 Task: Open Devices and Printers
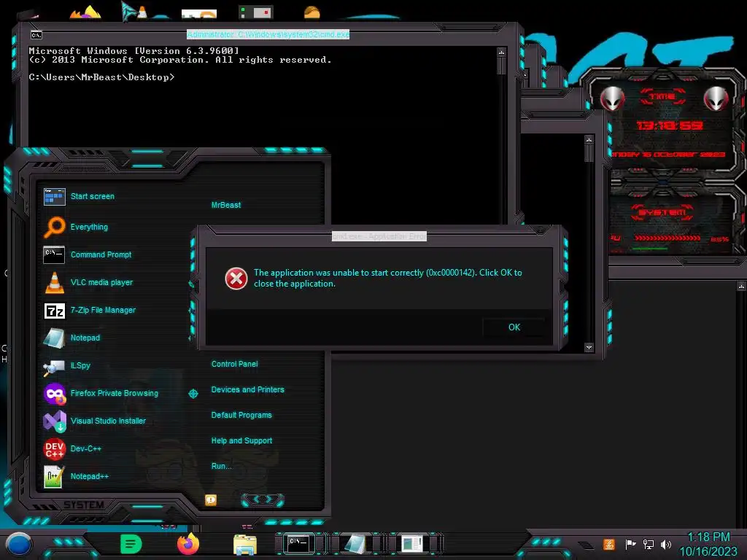click(x=248, y=389)
